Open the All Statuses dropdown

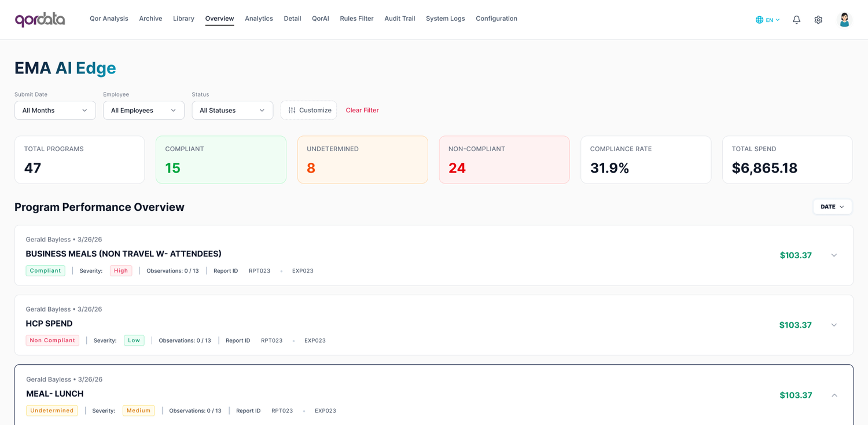coord(232,110)
